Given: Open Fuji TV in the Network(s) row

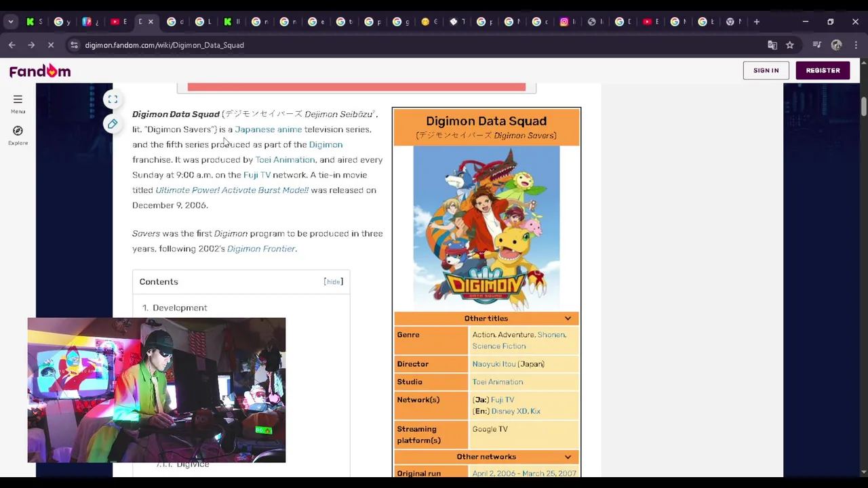Looking at the screenshot, I should (502, 400).
